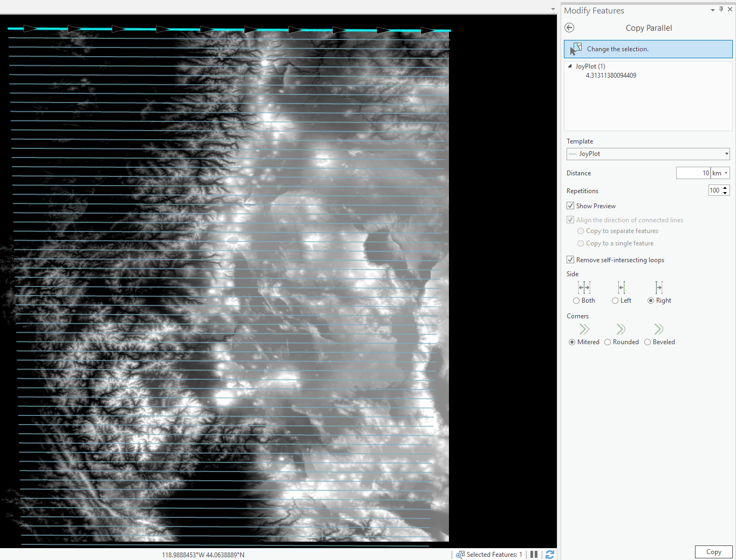736x560 pixels.
Task: Select the Both side radio button
Action: [576, 301]
